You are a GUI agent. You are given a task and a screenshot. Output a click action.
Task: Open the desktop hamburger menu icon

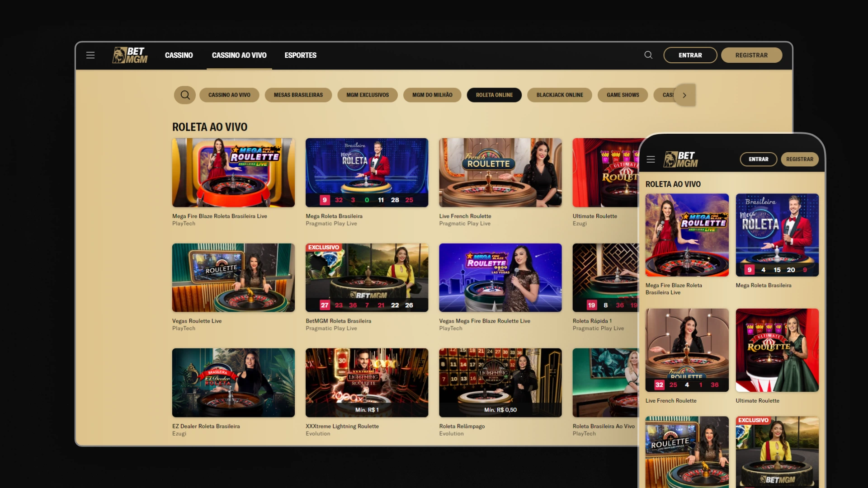tap(90, 55)
